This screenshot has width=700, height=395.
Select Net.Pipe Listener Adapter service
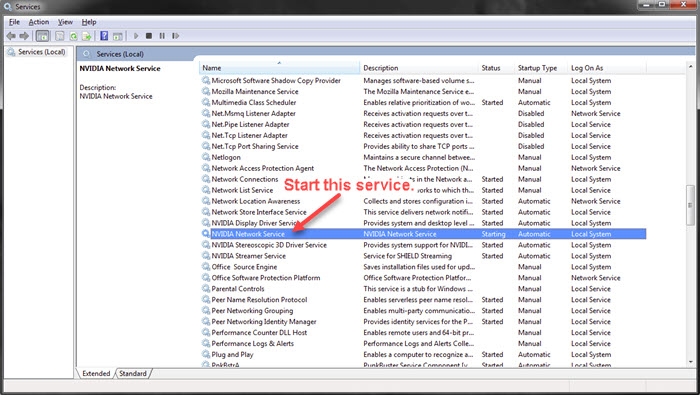pyautogui.click(x=250, y=125)
